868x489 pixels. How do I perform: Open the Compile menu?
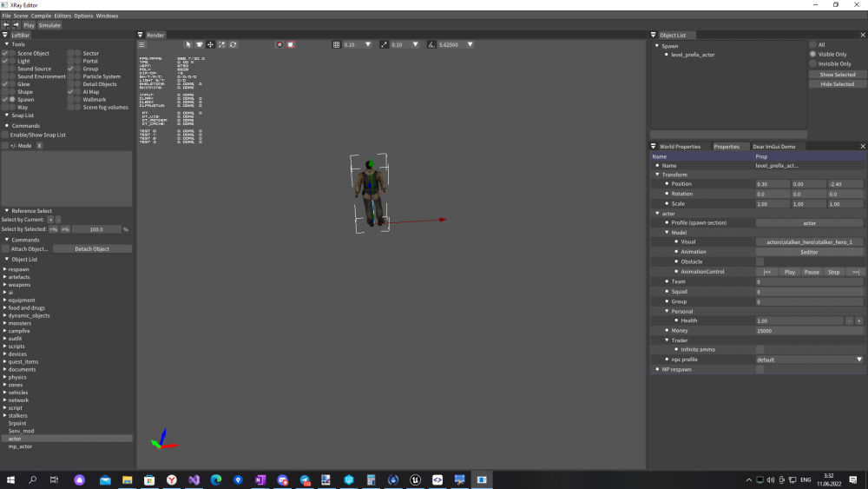pyautogui.click(x=41, y=16)
